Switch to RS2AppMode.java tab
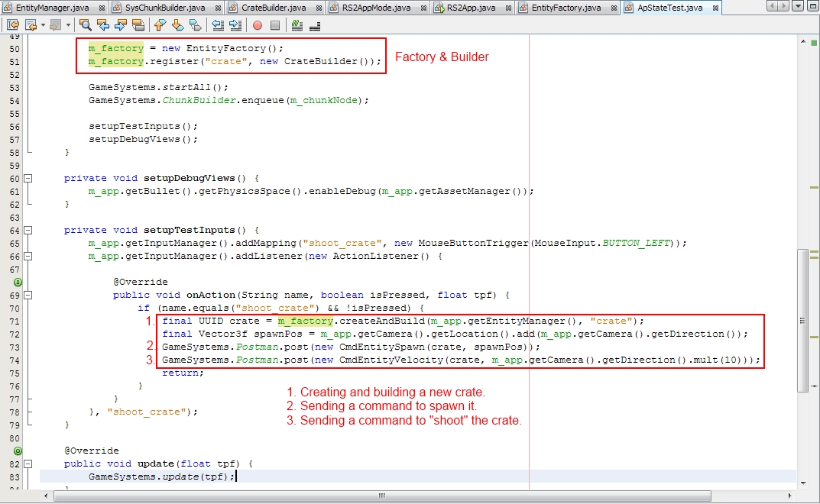Screen dimensions: 820x504 (x=376, y=8)
